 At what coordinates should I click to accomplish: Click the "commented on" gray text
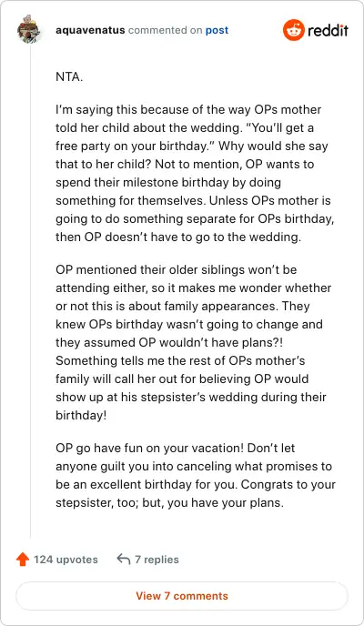166,30
